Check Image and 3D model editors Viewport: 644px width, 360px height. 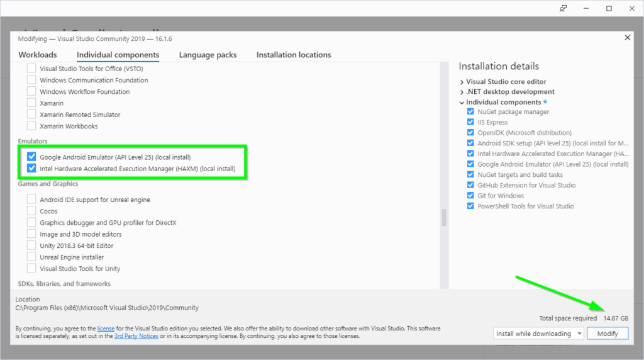coord(31,234)
